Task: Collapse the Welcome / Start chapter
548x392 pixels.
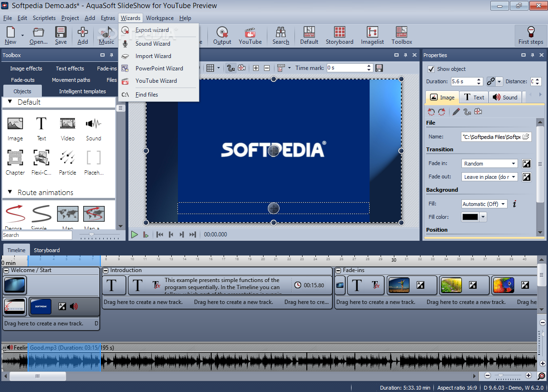Action: (x=6, y=270)
